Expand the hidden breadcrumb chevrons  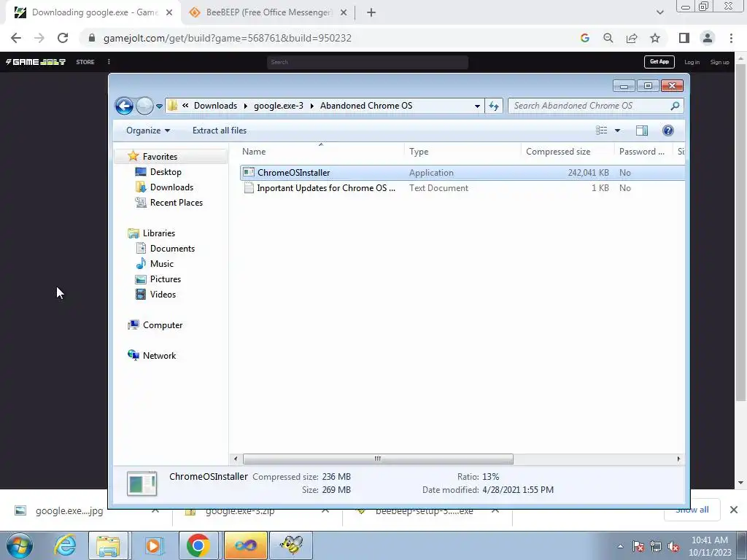pos(185,106)
